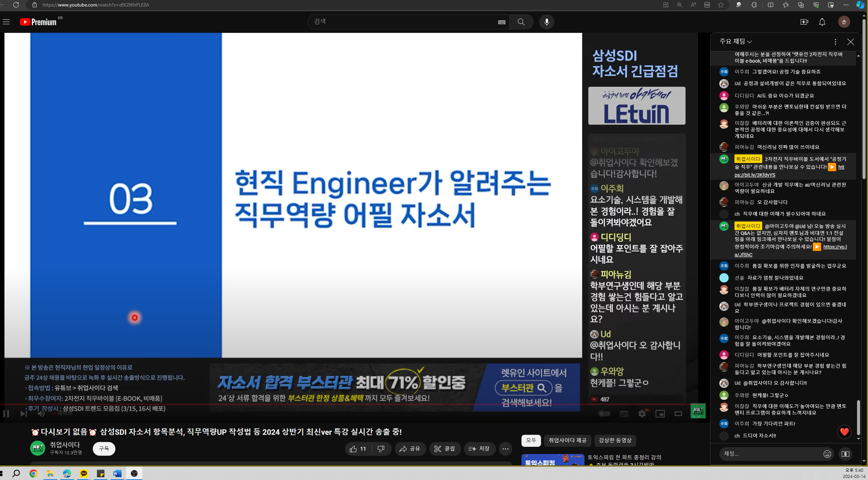Screen dimensions: 868x480
Task: Click the create video camera icon
Action: (x=804, y=22)
